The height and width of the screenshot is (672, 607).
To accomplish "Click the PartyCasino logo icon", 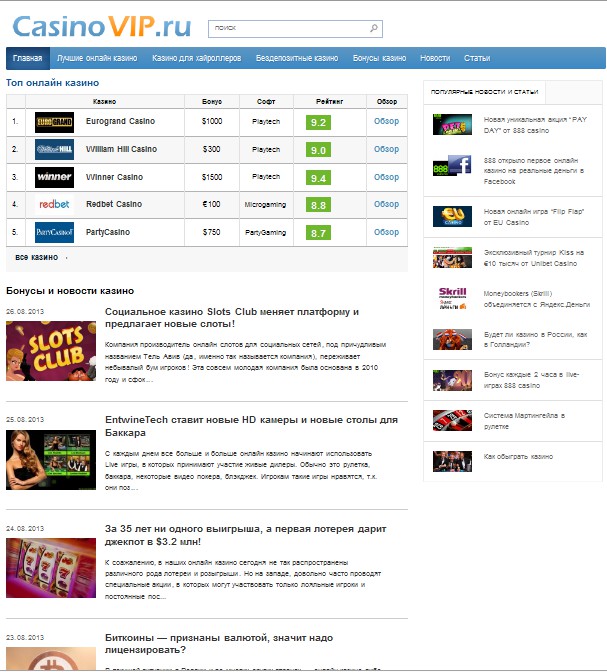I will (x=54, y=232).
